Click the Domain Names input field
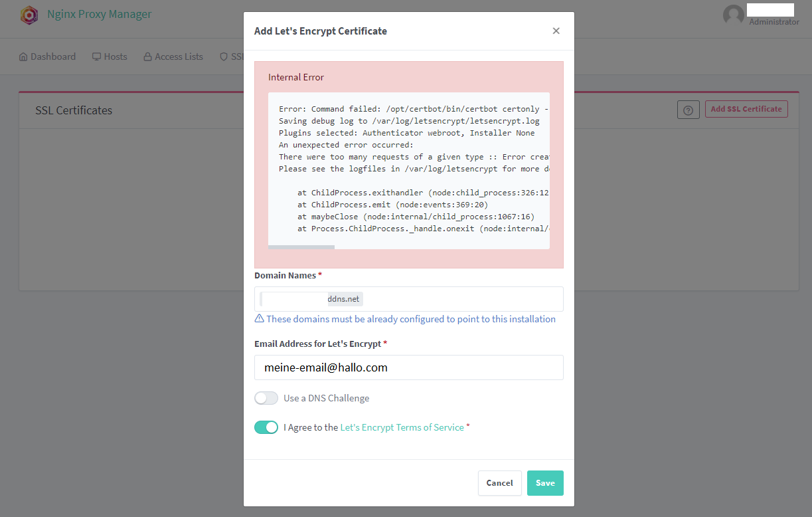Screen dimensions: 812x517 point(409,299)
